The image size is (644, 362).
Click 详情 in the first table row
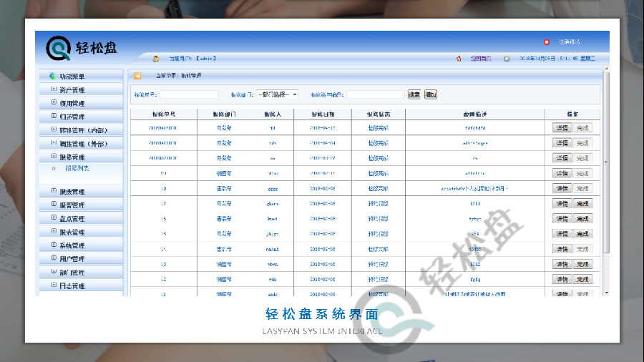pos(562,128)
